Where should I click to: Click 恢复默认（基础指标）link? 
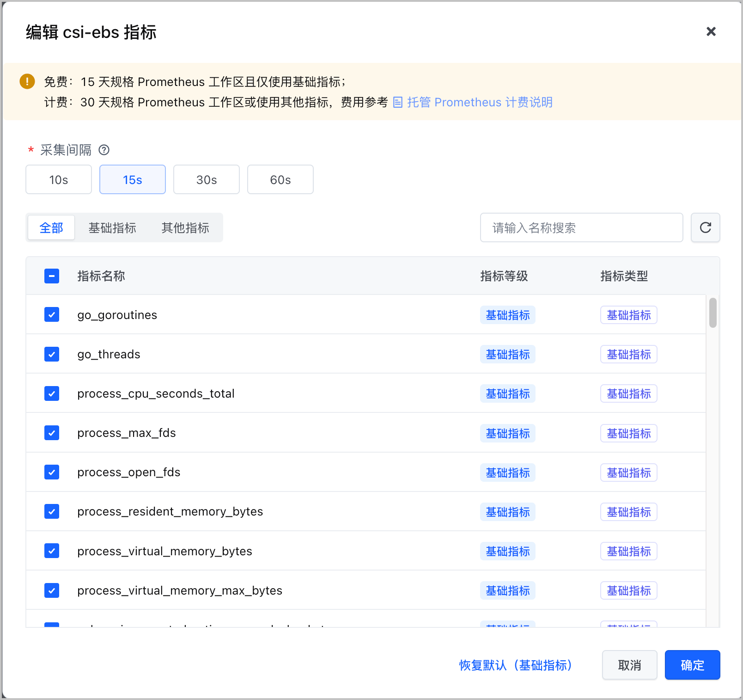[x=515, y=665]
